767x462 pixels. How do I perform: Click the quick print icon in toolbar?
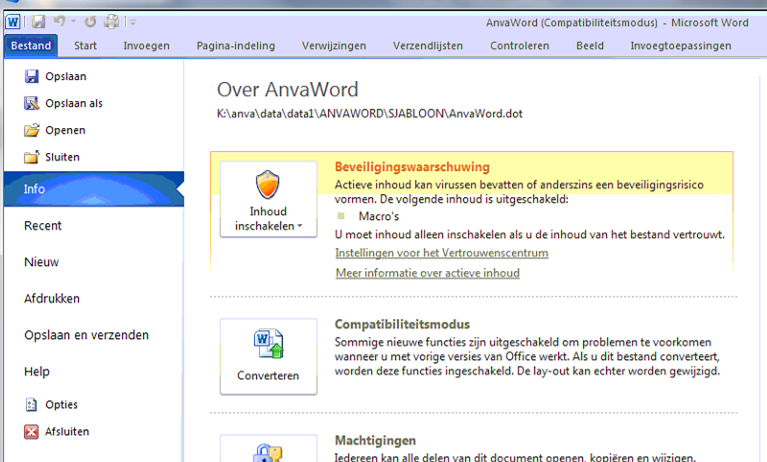coord(112,22)
